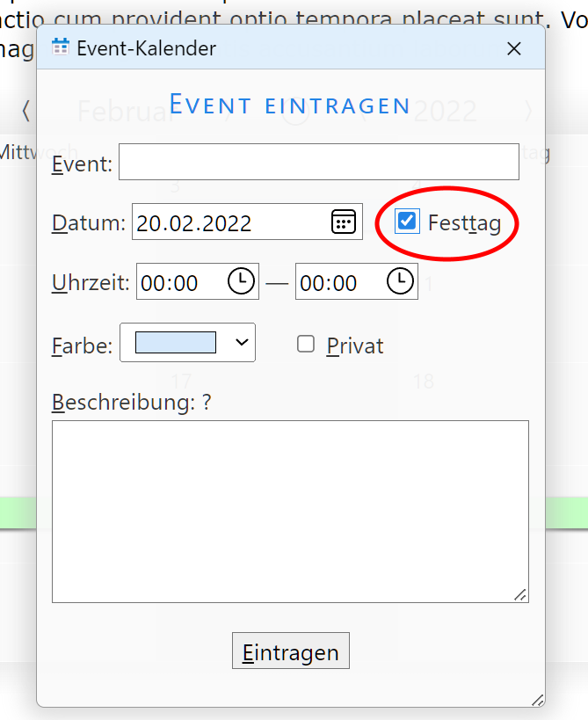
Task: Go to previous month with left arrow
Action: coord(26,111)
